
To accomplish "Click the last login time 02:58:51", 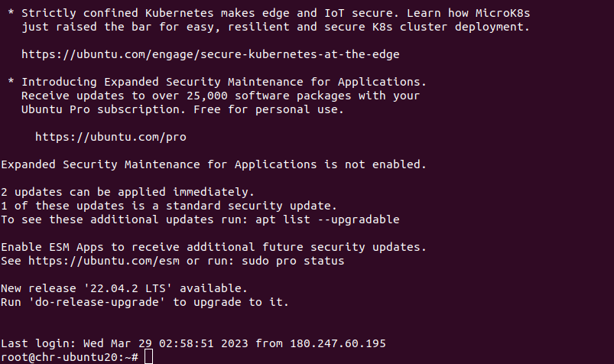I will [x=187, y=343].
